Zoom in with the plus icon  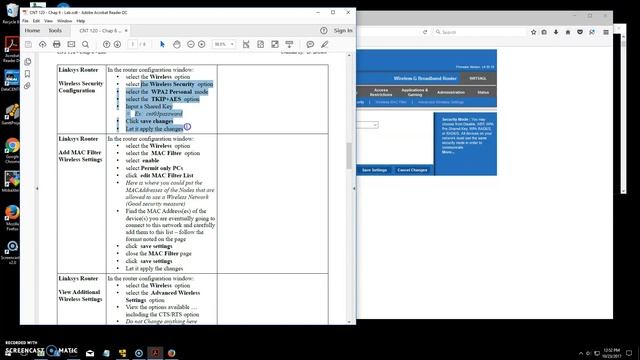(x=202, y=44)
